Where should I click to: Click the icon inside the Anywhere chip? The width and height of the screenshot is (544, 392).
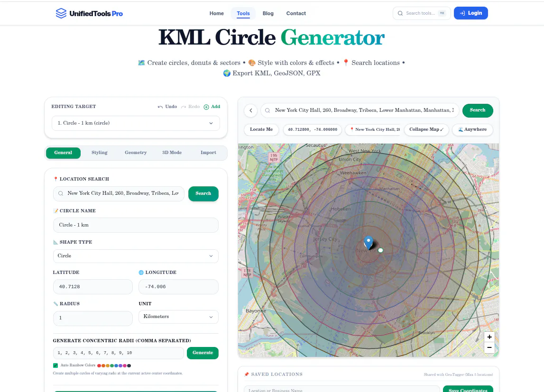(461, 129)
